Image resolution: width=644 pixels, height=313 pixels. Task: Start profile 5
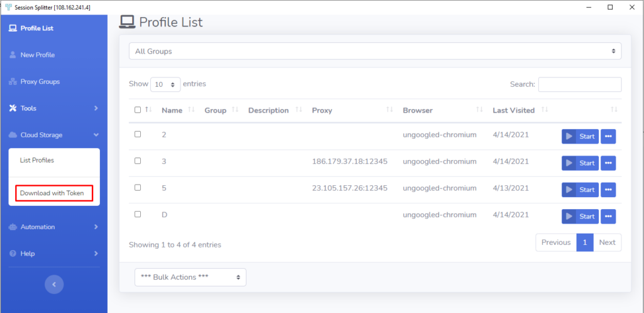[x=580, y=190]
